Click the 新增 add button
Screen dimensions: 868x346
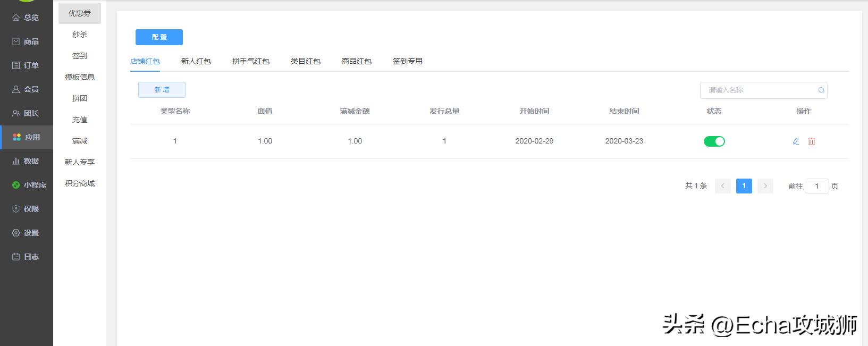click(x=162, y=90)
